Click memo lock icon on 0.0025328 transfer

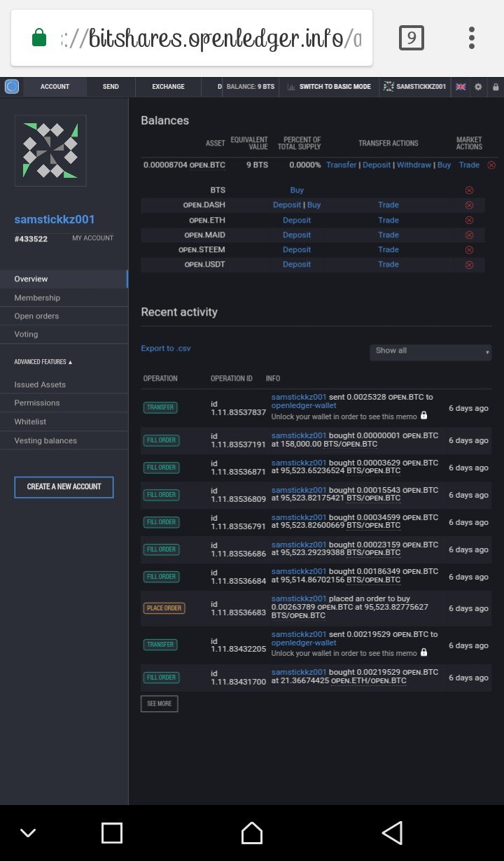[x=424, y=416]
